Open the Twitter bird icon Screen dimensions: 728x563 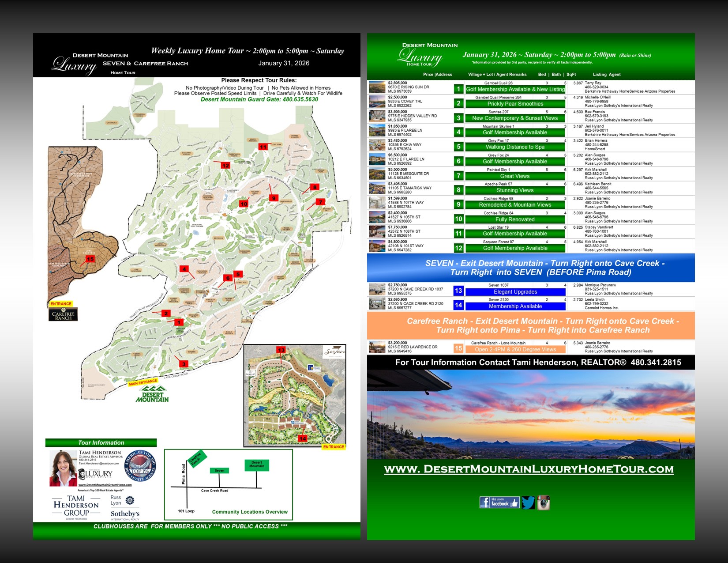[x=528, y=503]
